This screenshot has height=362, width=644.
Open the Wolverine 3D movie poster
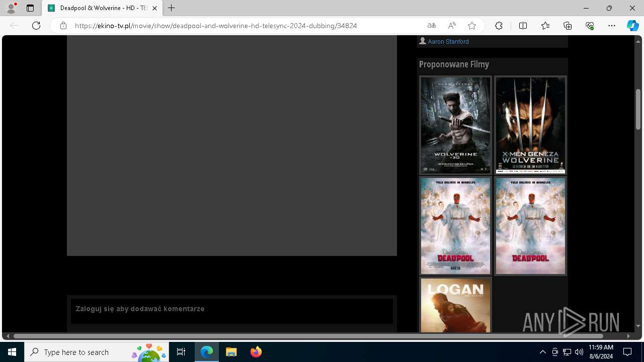[455, 125]
